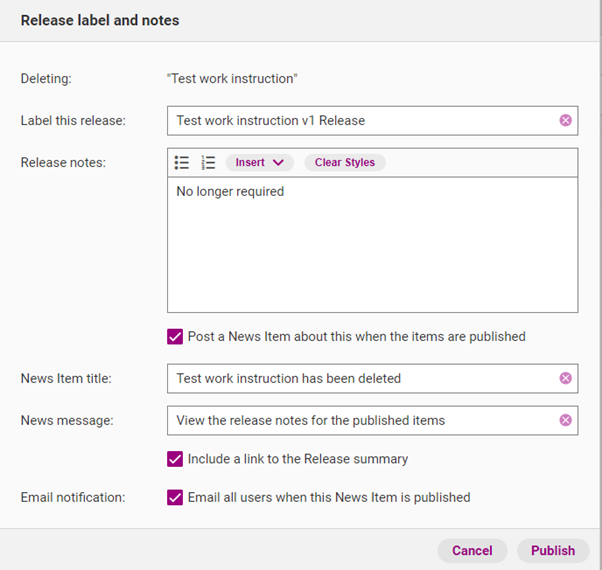Screen dimensions: 602x570
Task: Clear the News Item title text
Action: [565, 378]
